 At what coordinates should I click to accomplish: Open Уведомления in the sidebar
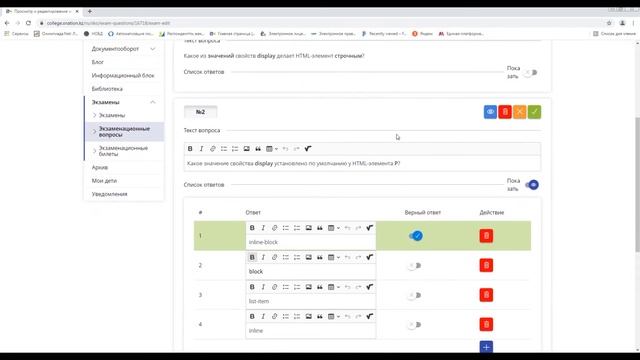(109, 194)
